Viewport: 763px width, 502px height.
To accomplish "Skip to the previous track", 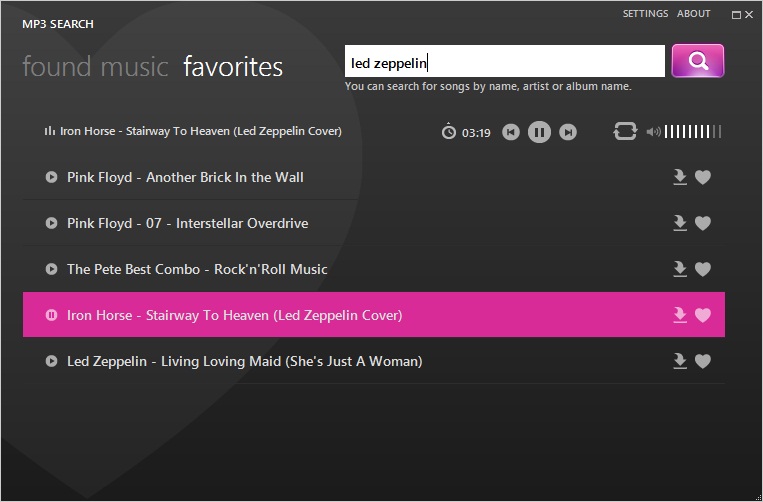I will coord(511,132).
